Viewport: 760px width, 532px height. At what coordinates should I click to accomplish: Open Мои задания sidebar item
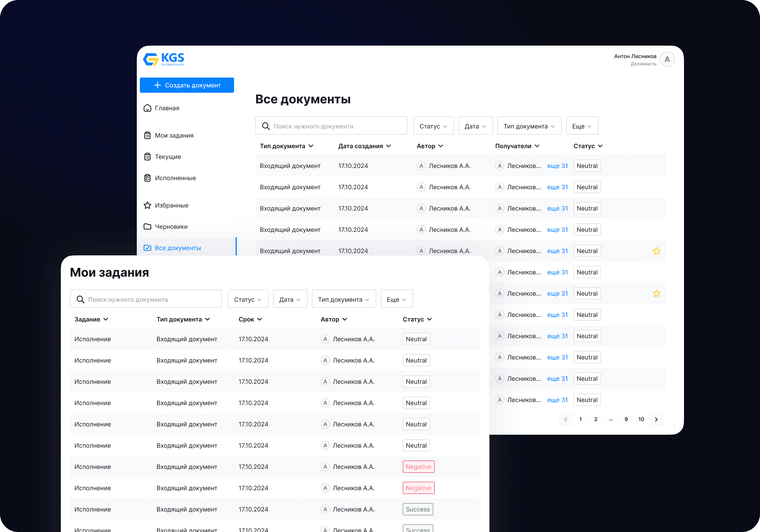point(174,136)
